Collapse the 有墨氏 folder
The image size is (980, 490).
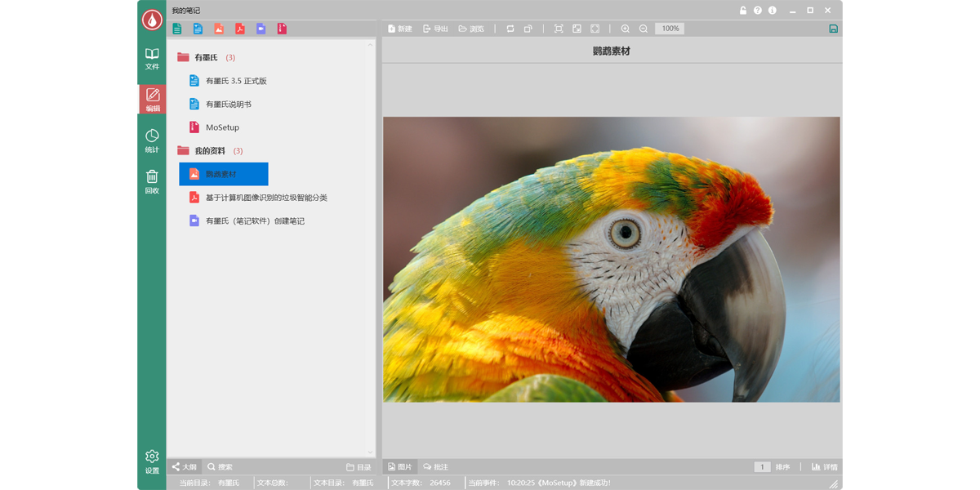click(x=206, y=57)
